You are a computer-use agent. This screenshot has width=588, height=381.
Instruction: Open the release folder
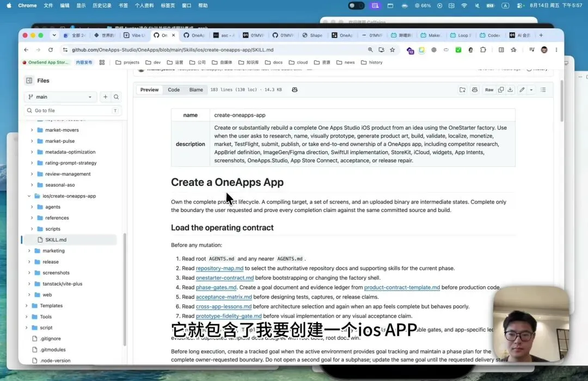50,262
